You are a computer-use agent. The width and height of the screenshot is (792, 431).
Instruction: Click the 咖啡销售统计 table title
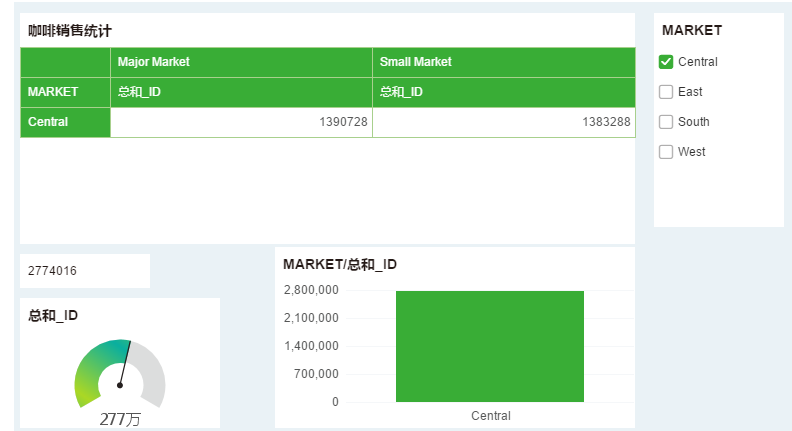click(x=70, y=31)
